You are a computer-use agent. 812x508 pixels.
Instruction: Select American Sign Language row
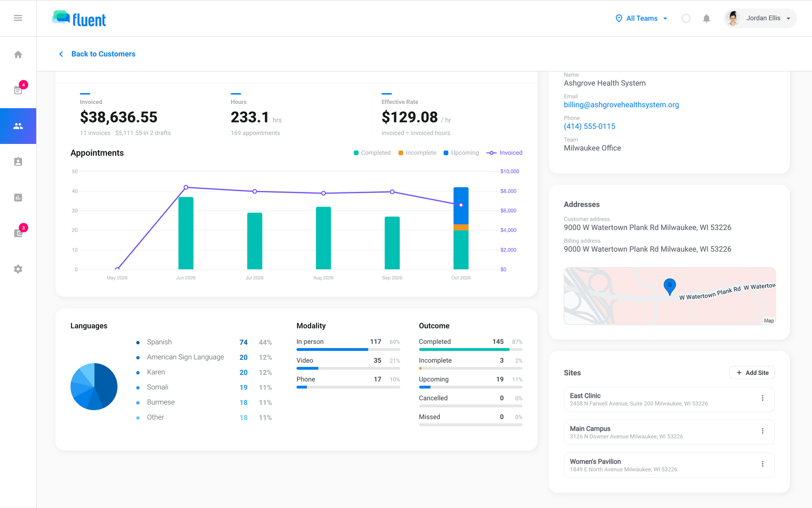[204, 357]
